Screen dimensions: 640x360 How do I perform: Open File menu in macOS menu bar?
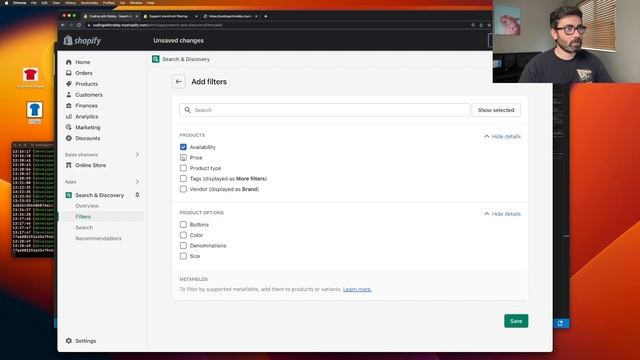[33, 3]
